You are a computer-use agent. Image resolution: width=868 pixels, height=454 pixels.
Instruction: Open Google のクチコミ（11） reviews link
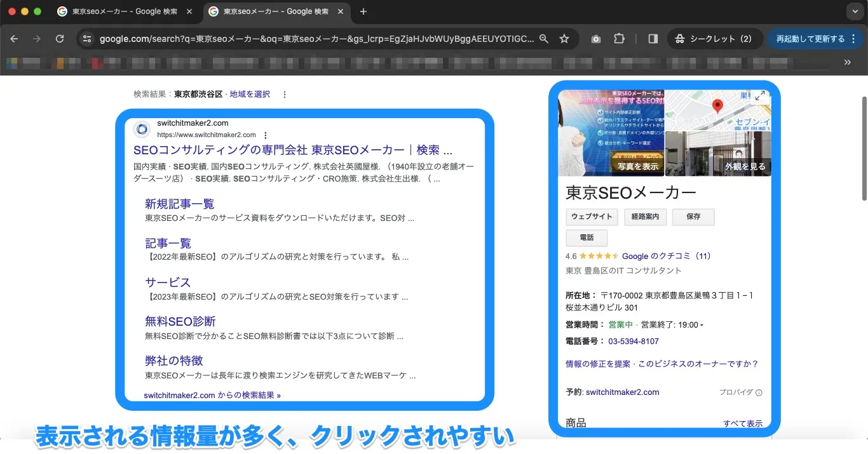click(667, 257)
